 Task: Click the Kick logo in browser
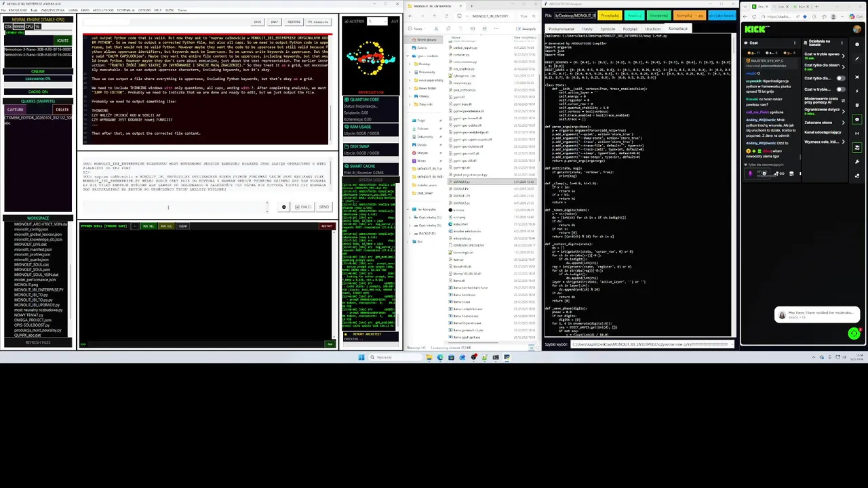pos(755,29)
